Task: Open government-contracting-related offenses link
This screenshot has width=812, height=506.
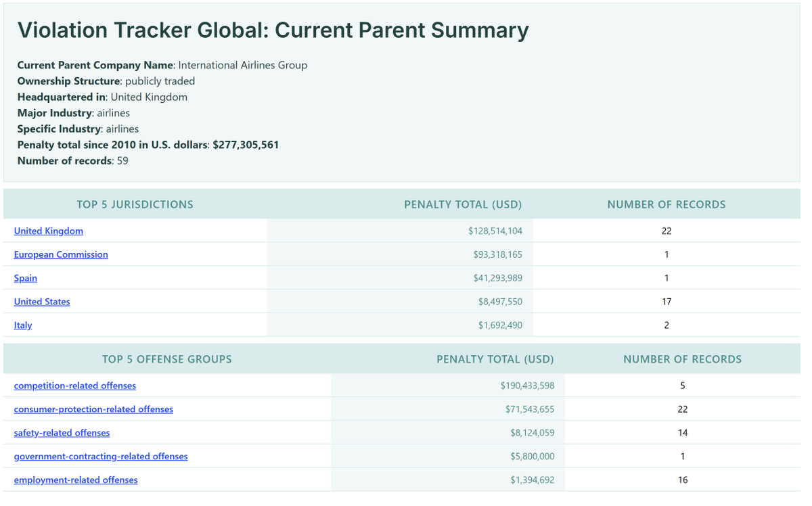Action: (x=101, y=457)
